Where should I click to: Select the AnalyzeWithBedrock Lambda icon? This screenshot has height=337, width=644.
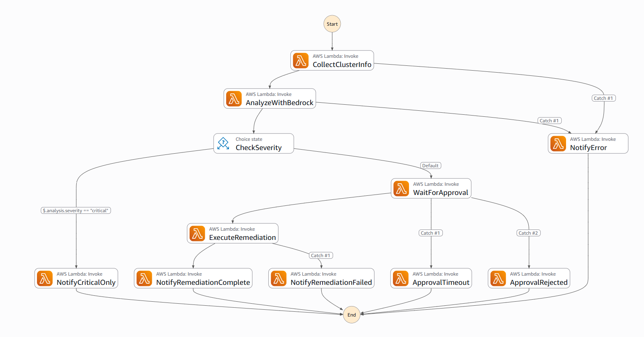tap(234, 99)
